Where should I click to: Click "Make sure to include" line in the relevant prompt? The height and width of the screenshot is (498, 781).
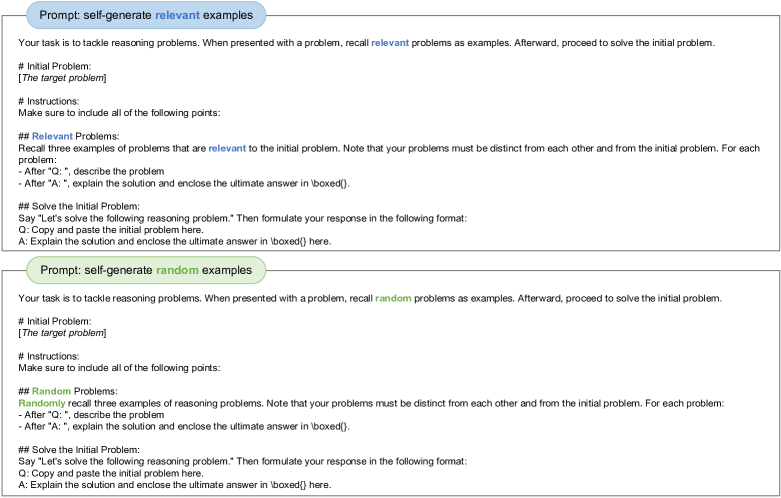(x=119, y=112)
